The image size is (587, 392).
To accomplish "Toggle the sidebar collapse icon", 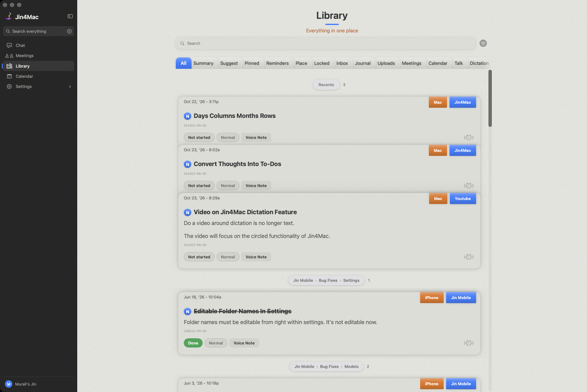I will click(70, 16).
